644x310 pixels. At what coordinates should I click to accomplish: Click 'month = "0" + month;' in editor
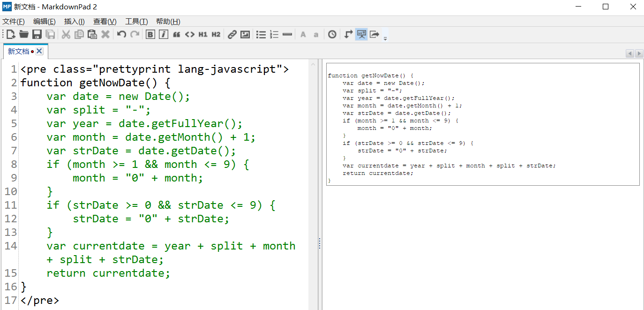138,178
